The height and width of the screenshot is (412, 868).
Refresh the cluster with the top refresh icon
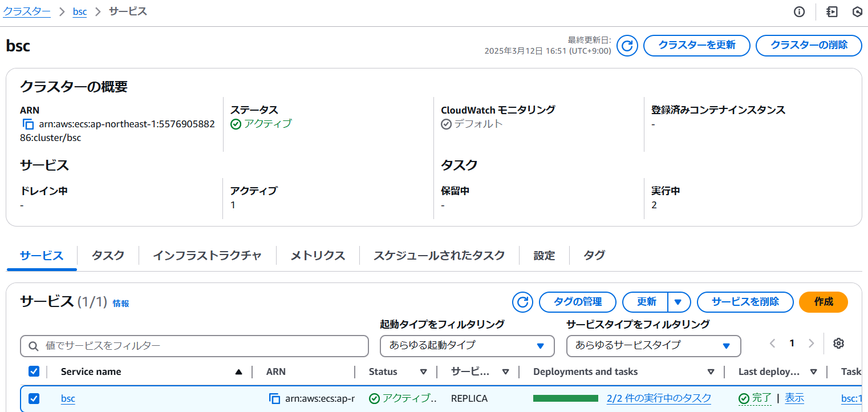point(627,46)
